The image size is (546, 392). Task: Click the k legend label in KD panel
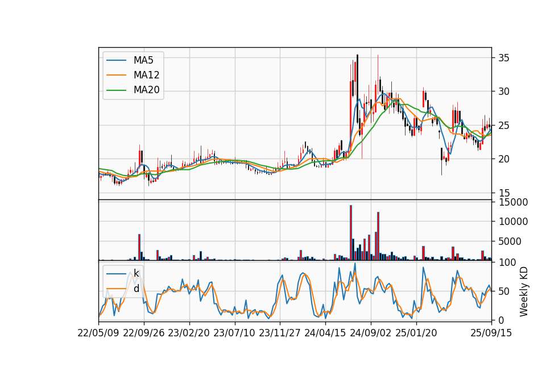pyautogui.click(x=136, y=273)
